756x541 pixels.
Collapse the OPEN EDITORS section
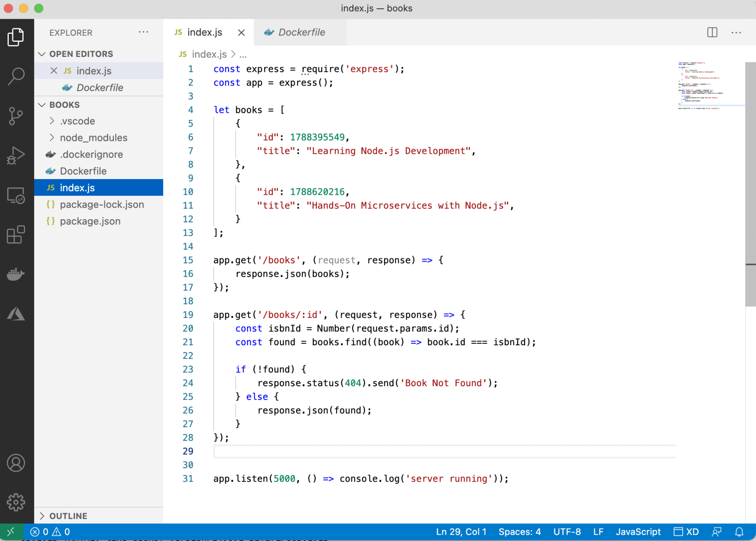coord(81,54)
